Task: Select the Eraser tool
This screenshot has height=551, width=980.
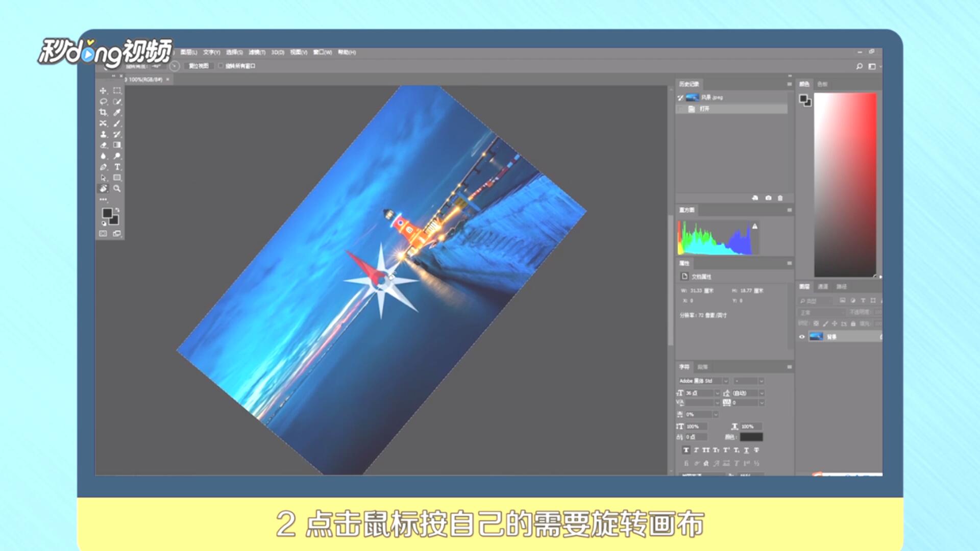Action: click(x=103, y=145)
